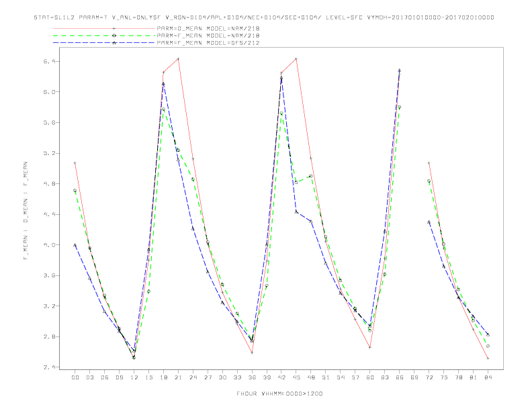532x411 pixels.
Task: Click x-axis tick label 42
Action: [x=281, y=377]
